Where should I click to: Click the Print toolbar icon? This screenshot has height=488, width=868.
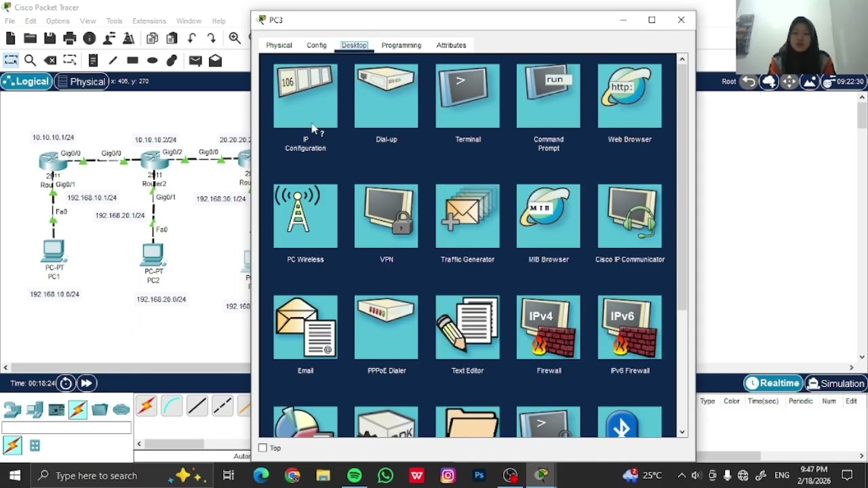coord(69,39)
